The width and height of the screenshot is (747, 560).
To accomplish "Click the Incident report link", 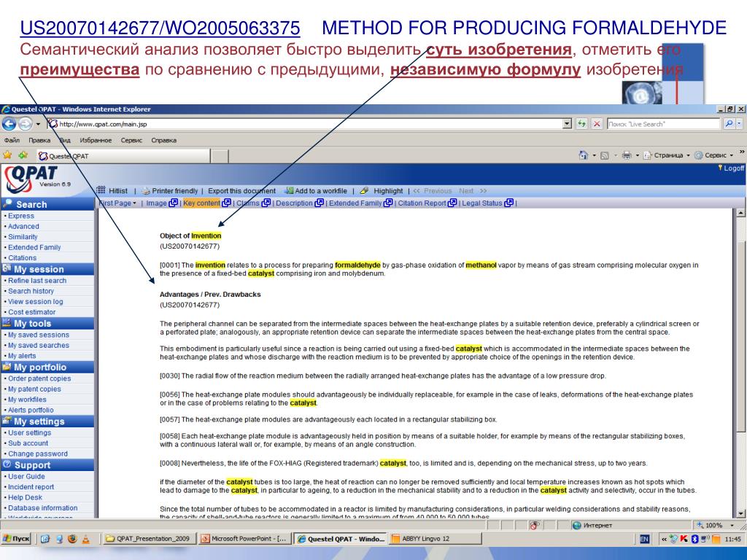I will [x=31, y=486].
